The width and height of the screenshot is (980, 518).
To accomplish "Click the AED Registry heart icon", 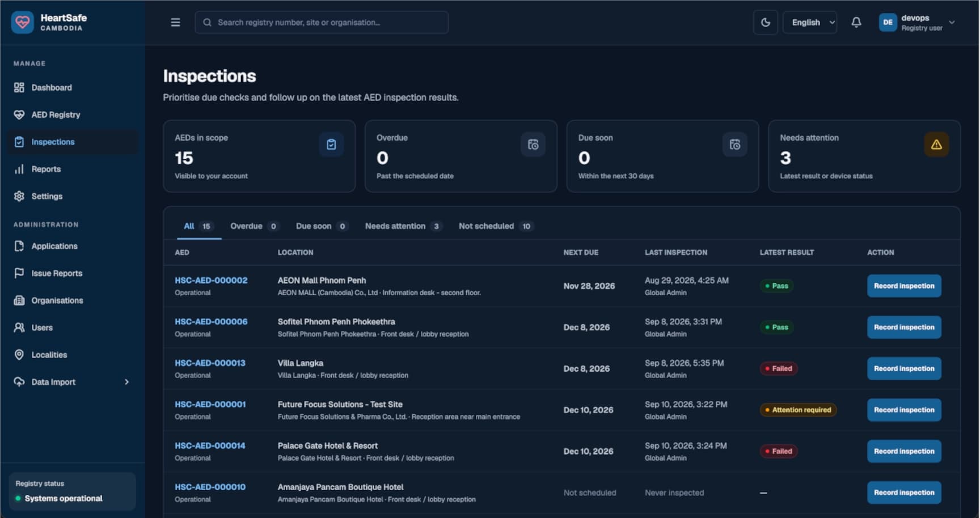I will click(x=19, y=114).
